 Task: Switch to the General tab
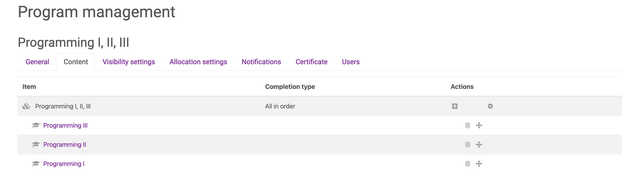point(37,62)
